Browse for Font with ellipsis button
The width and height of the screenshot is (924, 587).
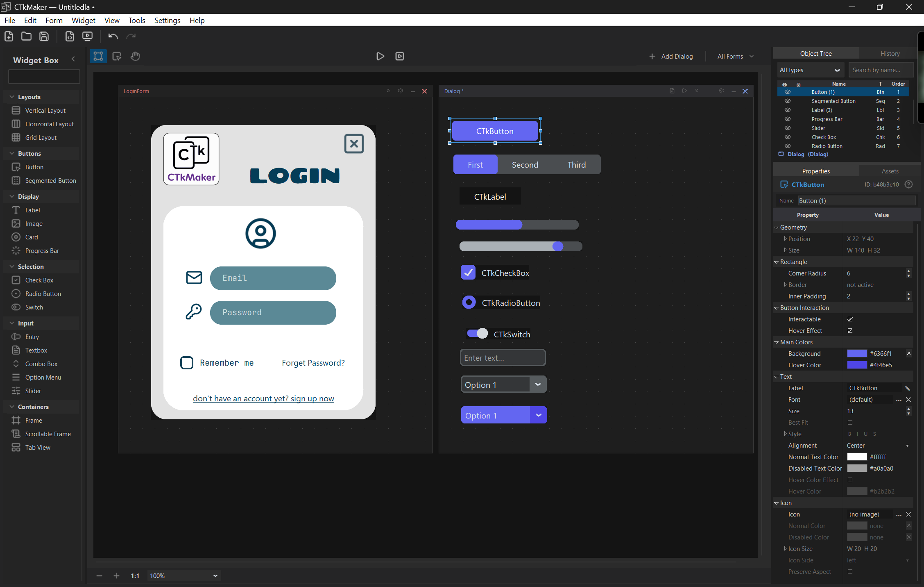point(899,400)
